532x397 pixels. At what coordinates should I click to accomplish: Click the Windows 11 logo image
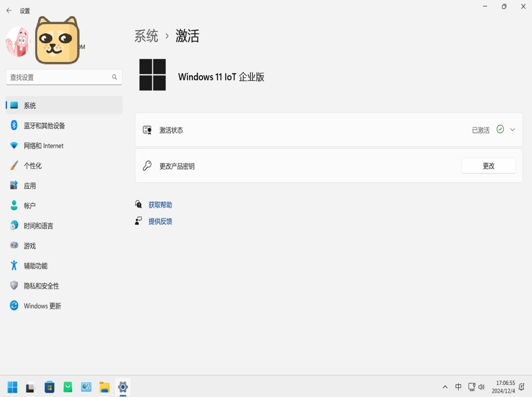coord(153,75)
